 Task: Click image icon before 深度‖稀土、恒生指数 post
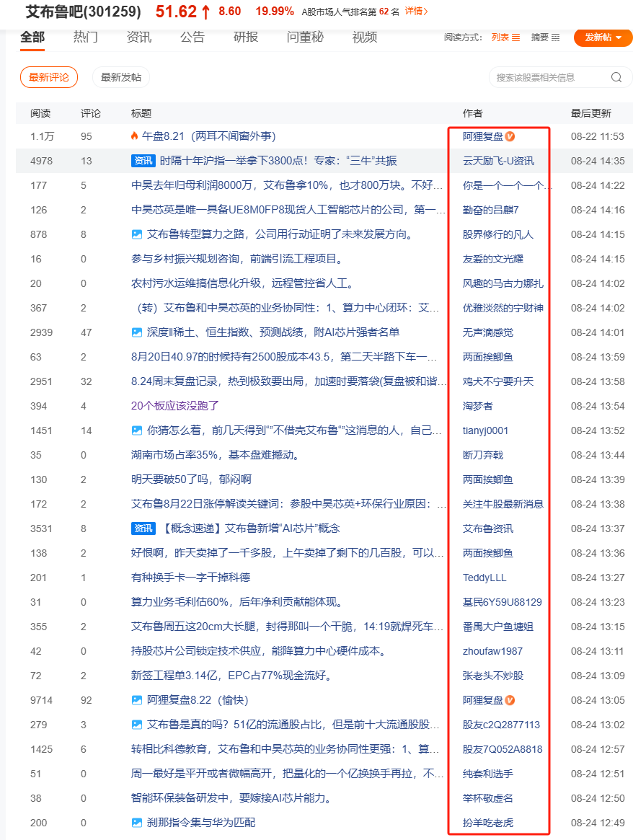click(x=137, y=332)
